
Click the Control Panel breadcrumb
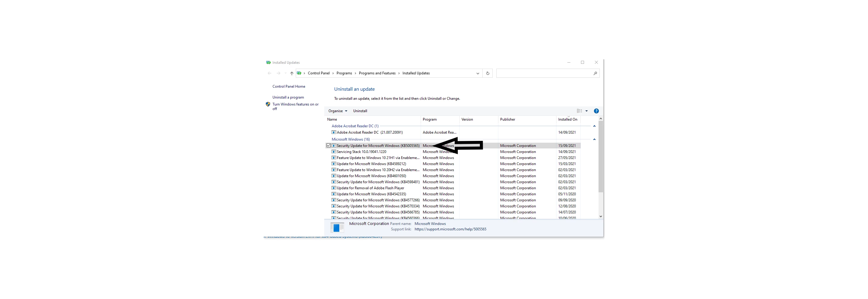[318, 73]
